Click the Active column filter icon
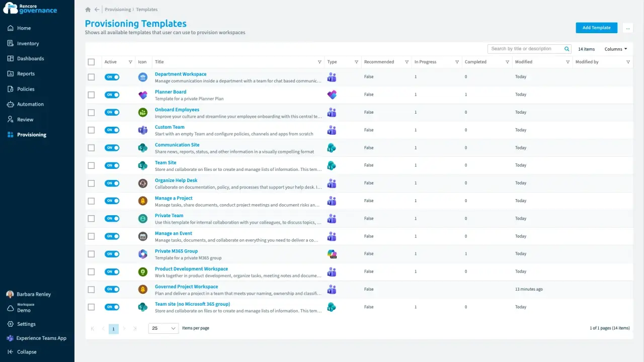 click(x=130, y=62)
